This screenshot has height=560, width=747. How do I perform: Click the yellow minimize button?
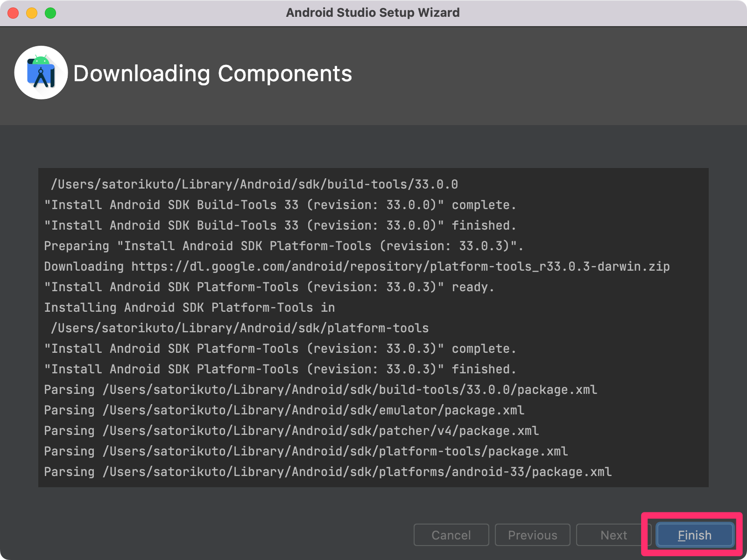pos(31,13)
